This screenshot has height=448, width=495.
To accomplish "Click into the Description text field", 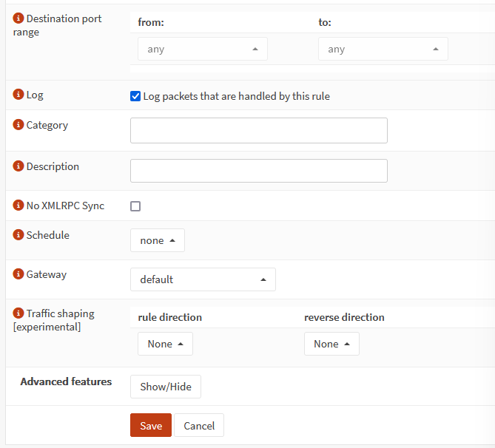I will [258, 171].
